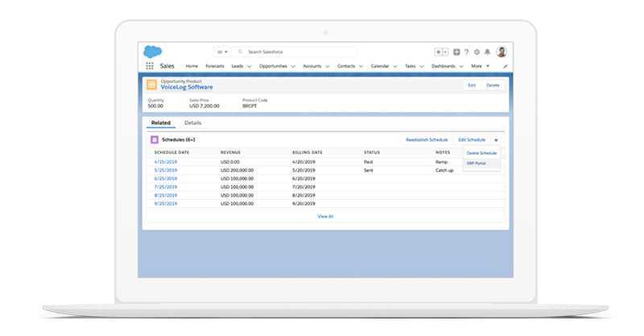This screenshot has height=336, width=644.
Task: Go to the Home tab
Action: pos(192,66)
